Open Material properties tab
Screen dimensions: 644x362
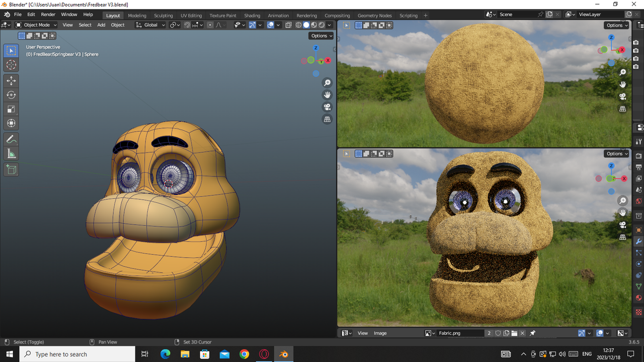pos(639,298)
